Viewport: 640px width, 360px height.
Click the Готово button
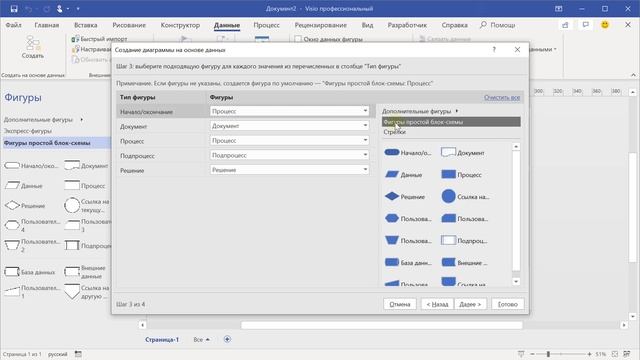pos(508,304)
